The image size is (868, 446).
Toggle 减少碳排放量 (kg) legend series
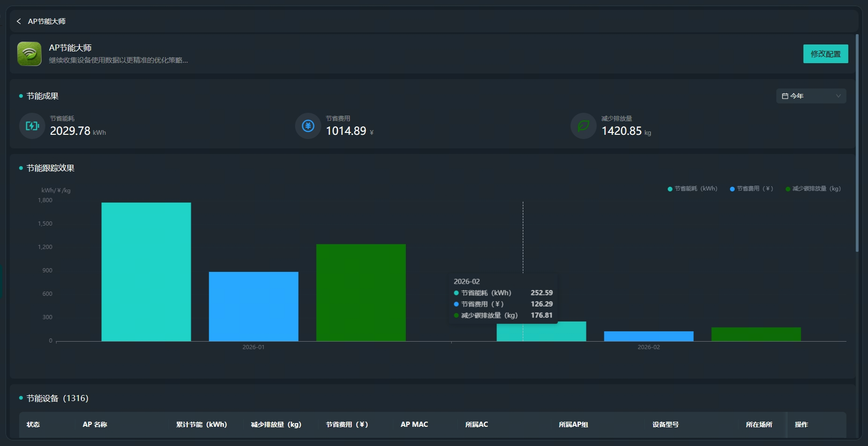(x=813, y=189)
